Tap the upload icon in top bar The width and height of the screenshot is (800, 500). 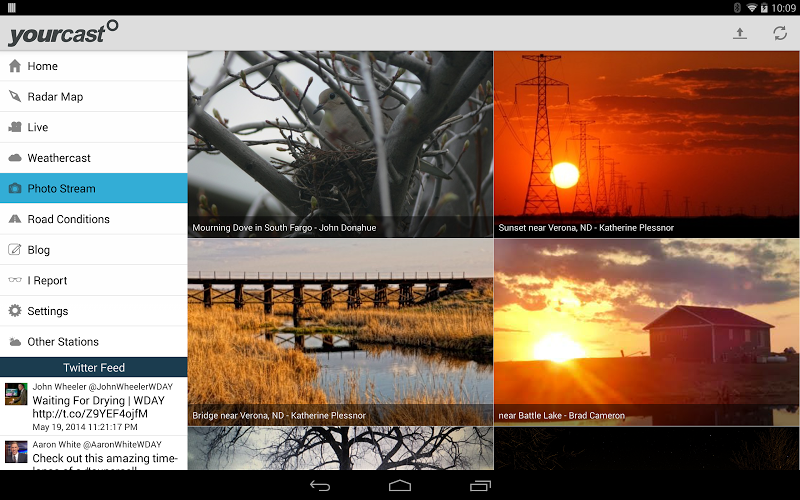click(739, 34)
